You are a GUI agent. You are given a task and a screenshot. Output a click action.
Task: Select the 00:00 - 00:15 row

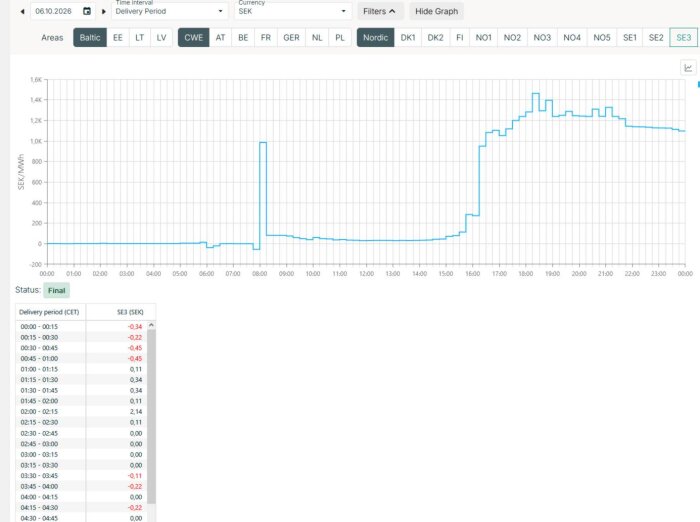point(82,326)
